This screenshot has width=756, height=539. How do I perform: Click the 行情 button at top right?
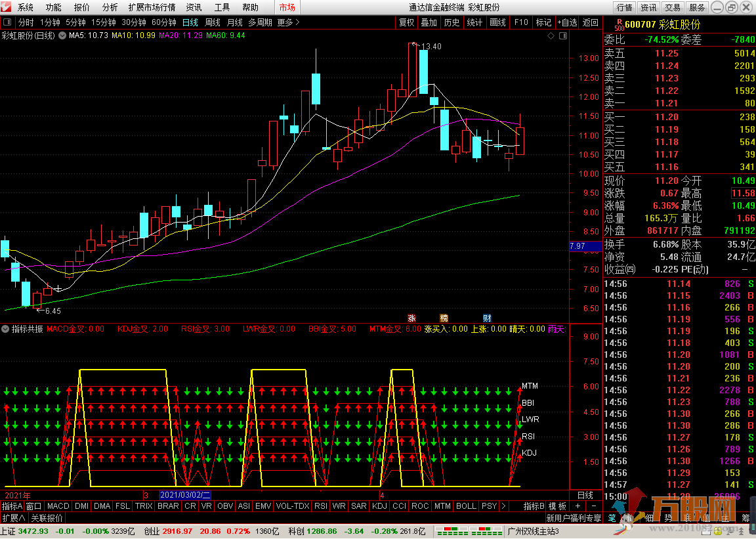click(x=624, y=7)
